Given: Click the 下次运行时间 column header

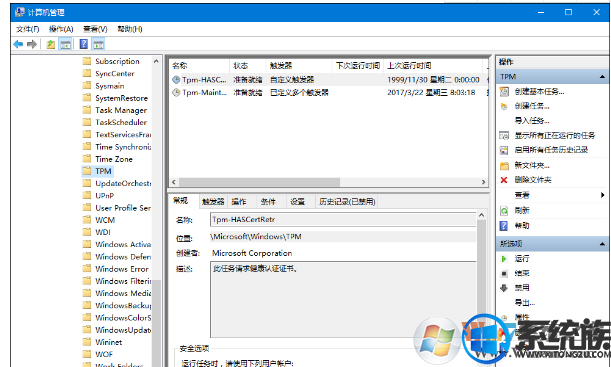Looking at the screenshot, I should pos(358,65).
